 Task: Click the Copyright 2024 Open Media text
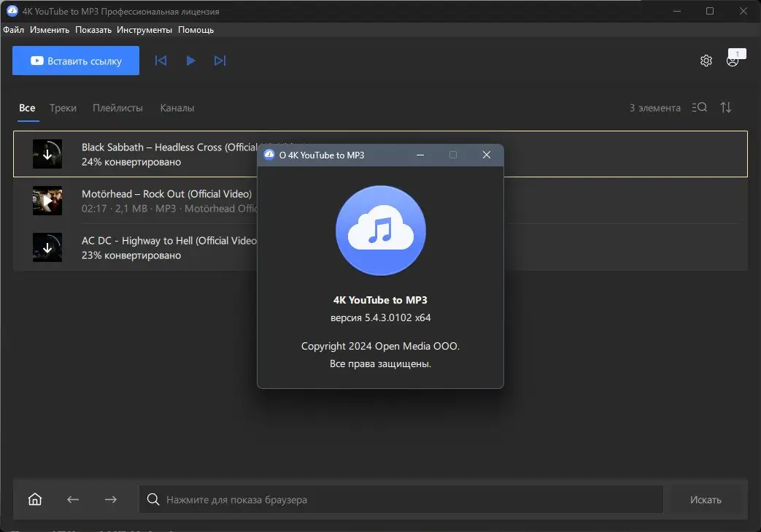point(380,346)
